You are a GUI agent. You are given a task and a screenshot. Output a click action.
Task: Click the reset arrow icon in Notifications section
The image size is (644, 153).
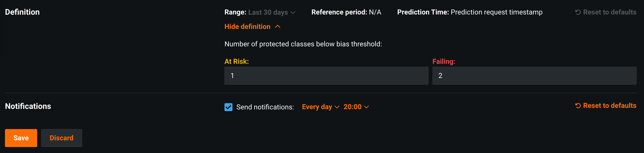[x=578, y=106]
